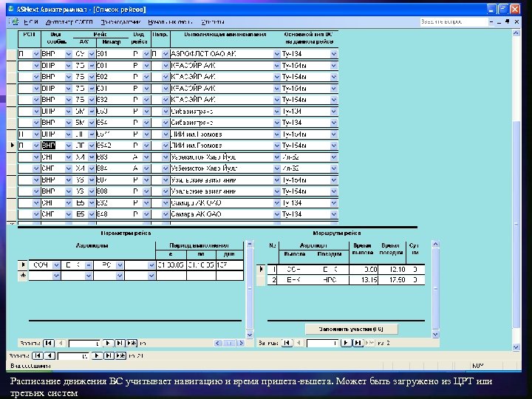Open airline dropdown for Самара АК flight 848
The image size is (532, 399).
(276, 214)
